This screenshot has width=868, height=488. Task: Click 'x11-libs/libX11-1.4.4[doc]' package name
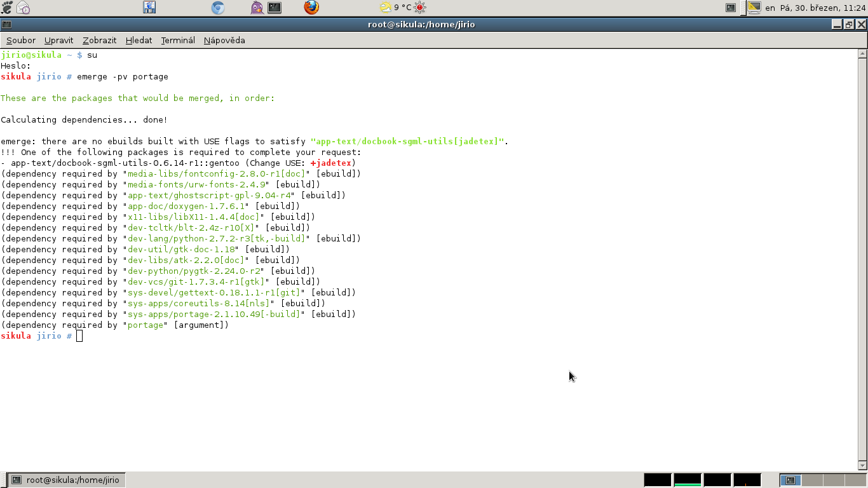pyautogui.click(x=193, y=217)
